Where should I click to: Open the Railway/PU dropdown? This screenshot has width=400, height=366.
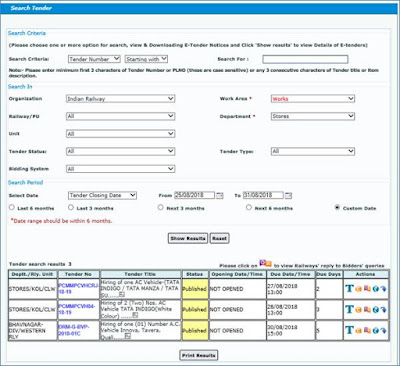click(120, 116)
